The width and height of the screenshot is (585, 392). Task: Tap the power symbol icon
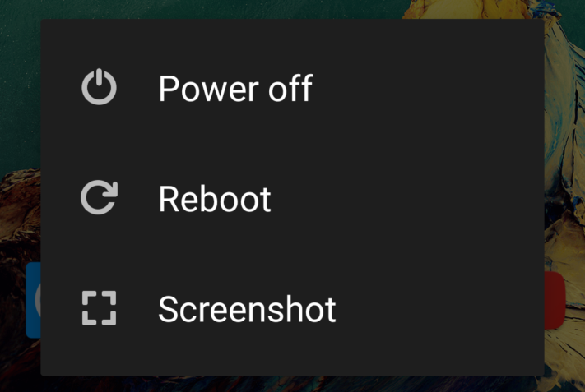point(99,87)
